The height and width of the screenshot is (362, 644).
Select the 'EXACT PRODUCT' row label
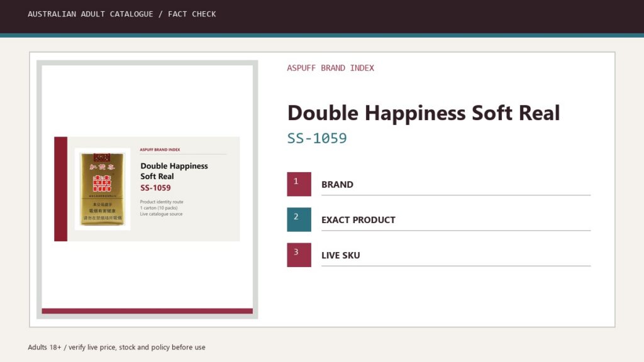point(358,220)
